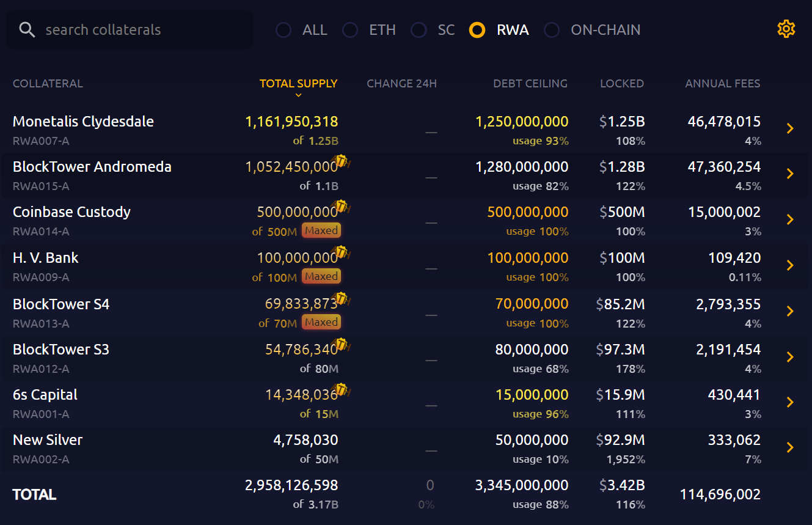Click the badge icon on Coinbase Custody supply
The image size is (812, 525).
point(342,207)
